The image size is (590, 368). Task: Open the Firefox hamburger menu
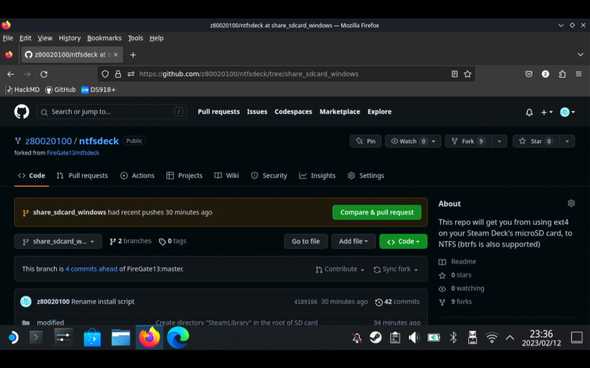579,74
